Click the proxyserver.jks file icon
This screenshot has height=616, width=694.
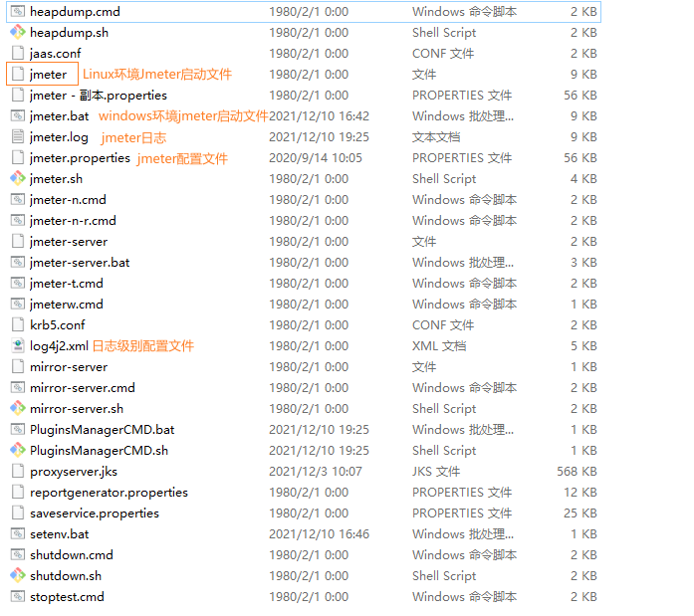click(x=18, y=472)
